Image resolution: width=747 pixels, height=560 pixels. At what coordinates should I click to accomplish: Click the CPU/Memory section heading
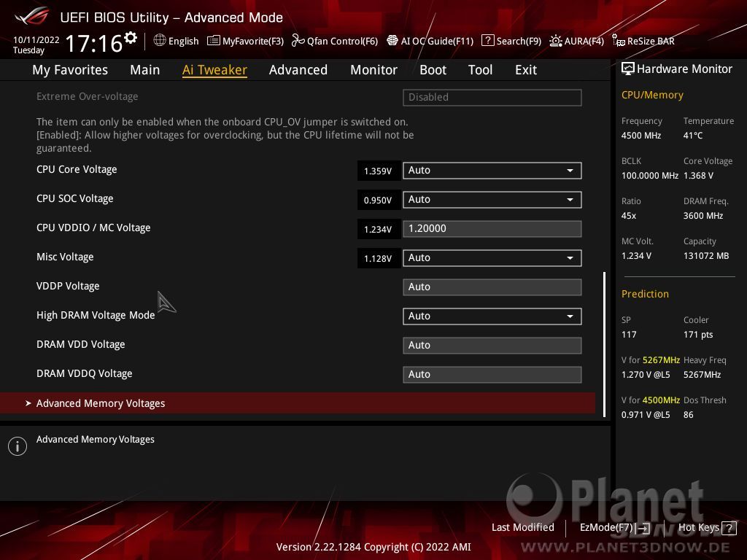click(652, 96)
